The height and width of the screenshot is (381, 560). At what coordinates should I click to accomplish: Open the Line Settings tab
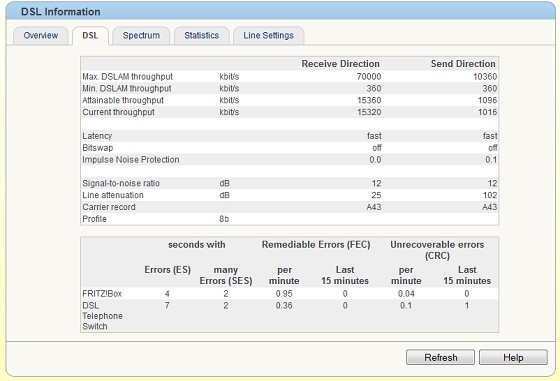tap(269, 36)
